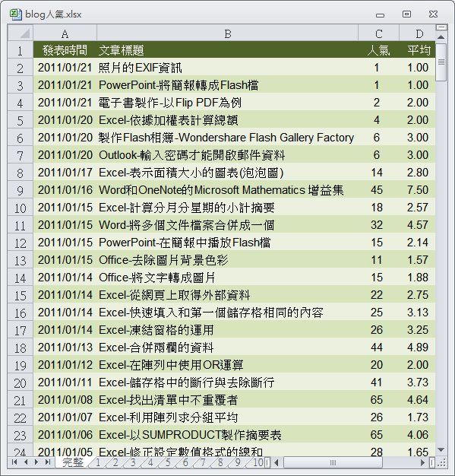Click horizontal scrollbar right arrow
The image size is (455, 476).
tap(423, 462)
